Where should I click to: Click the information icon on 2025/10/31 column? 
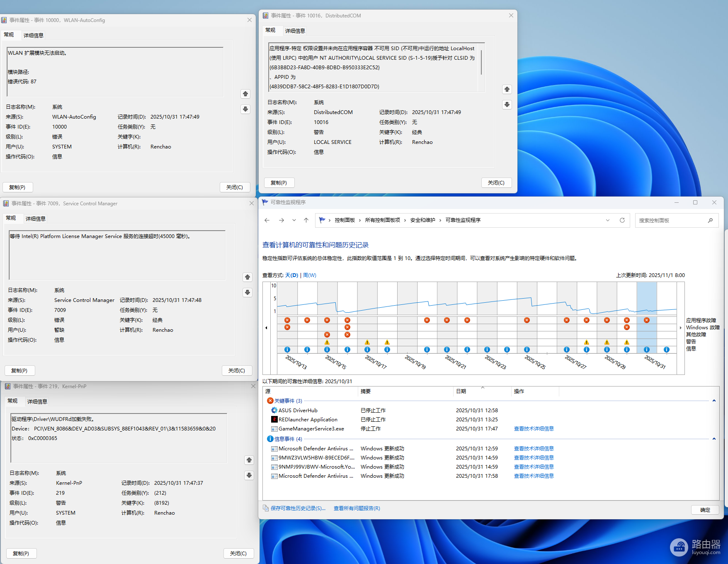[x=647, y=350]
